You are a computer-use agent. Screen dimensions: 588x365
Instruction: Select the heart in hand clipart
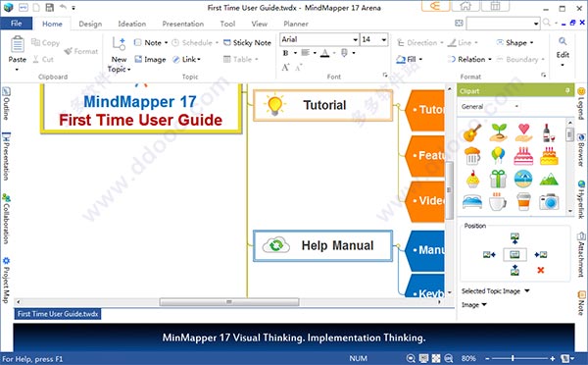click(x=523, y=132)
